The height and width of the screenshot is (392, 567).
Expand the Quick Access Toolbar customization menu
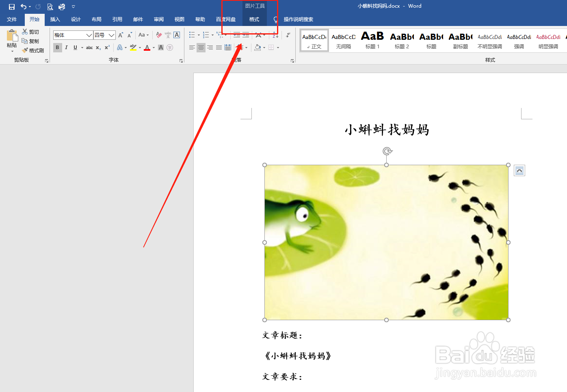click(73, 6)
